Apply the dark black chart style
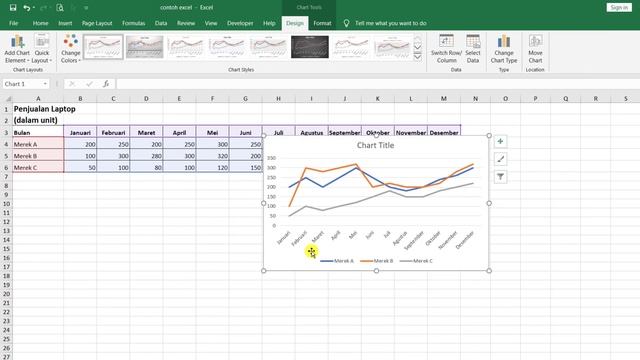The height and width of the screenshot is (360, 640). pyautogui.click(x=310, y=47)
